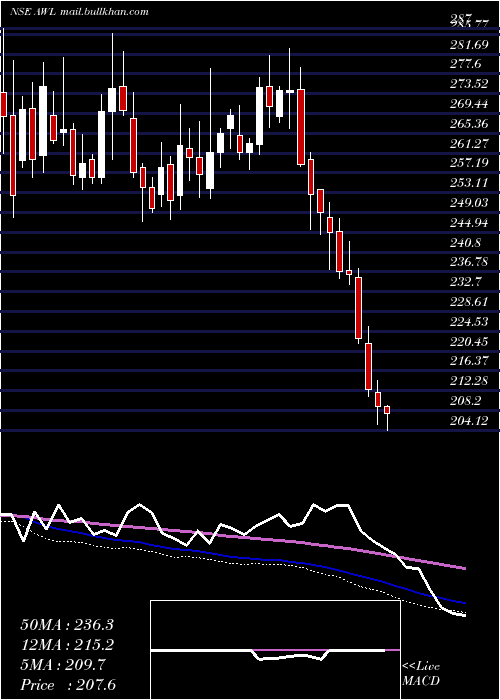The width and height of the screenshot is (500, 700).
Task: Click the 5MA : 209.7 reading
Action: (62, 665)
